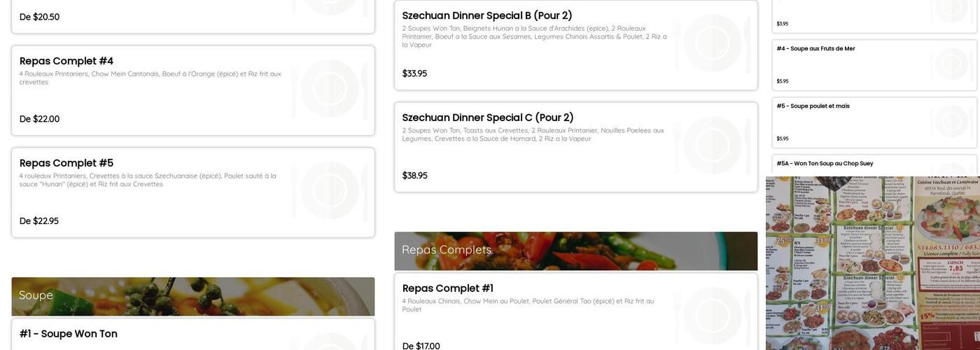Viewport: 980px width, 350px height.
Task: Open #1 - Soupe Won Ton item
Action: click(69, 334)
